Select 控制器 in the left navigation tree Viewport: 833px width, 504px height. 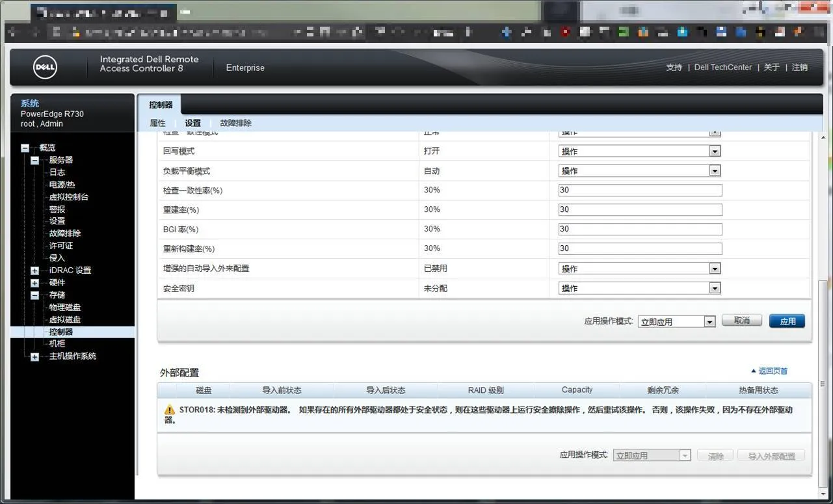click(x=61, y=332)
